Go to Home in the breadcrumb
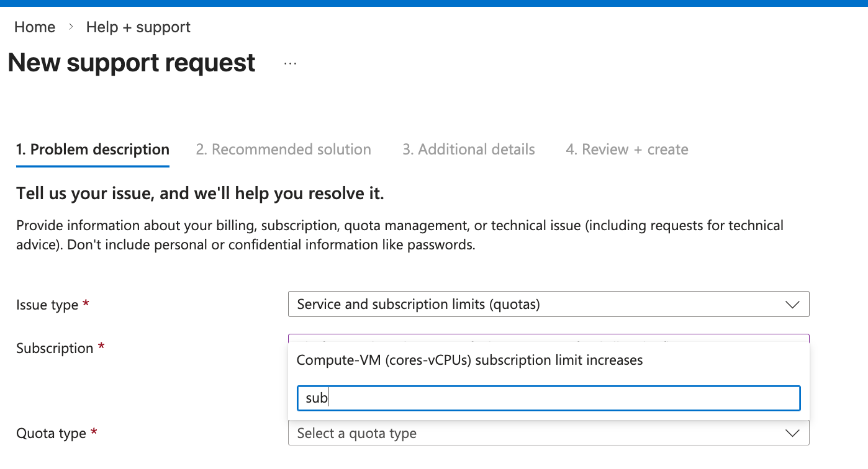Viewport: 868px width, 469px height. tap(35, 27)
